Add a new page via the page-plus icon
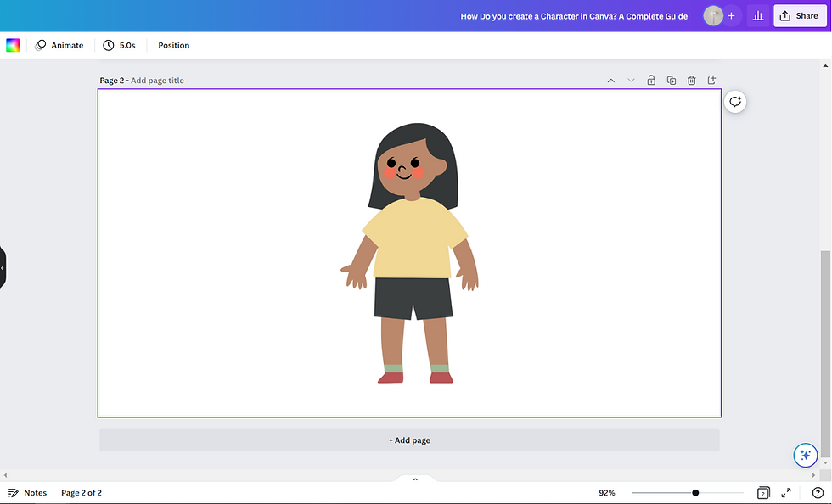The width and height of the screenshot is (832, 504). click(x=711, y=80)
